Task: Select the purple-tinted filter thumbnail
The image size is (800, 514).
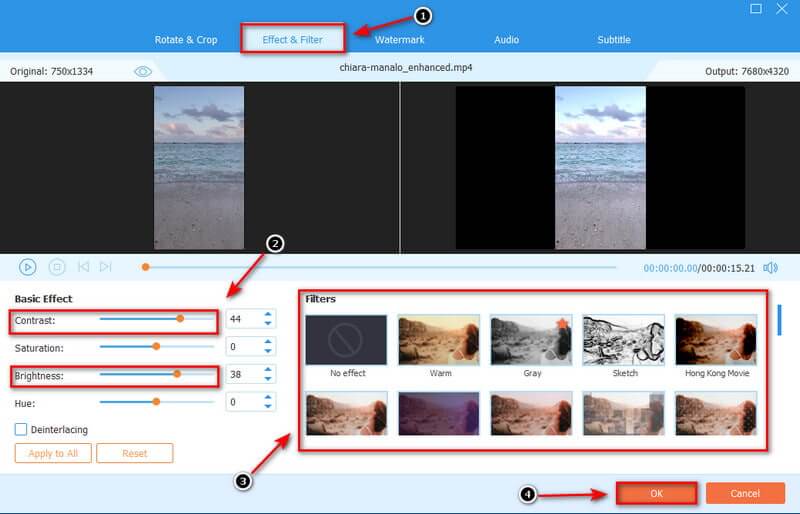Action: (x=439, y=413)
